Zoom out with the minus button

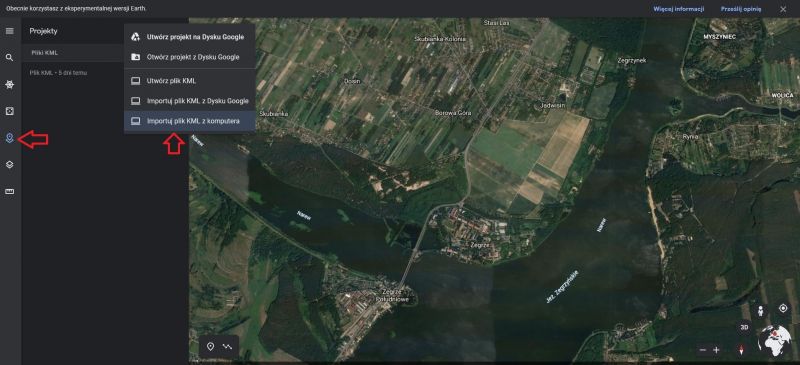703,350
